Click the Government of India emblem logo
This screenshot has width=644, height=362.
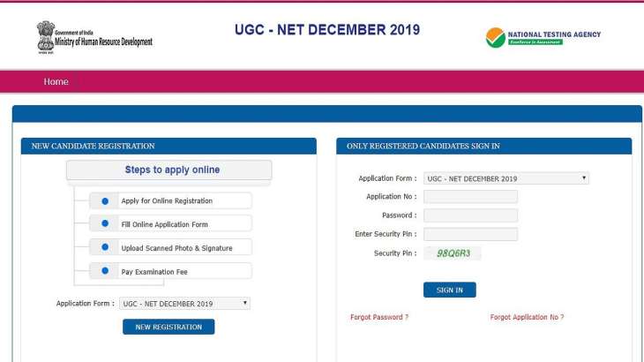tap(46, 37)
